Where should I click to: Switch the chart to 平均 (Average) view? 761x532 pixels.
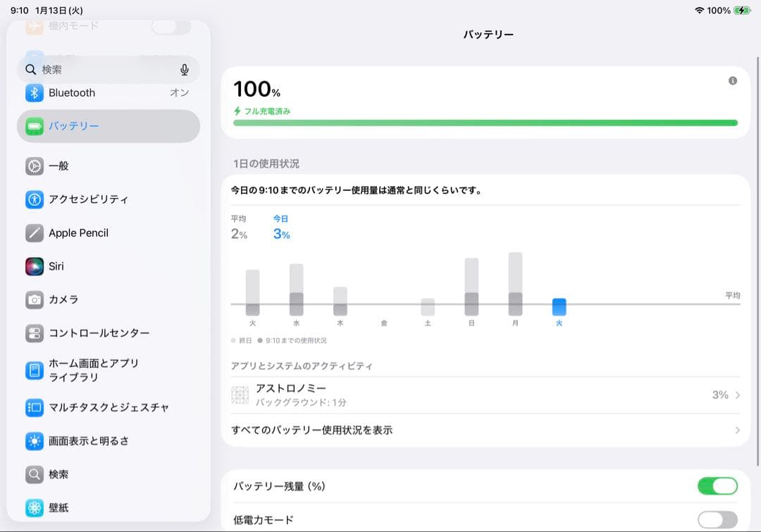(x=240, y=227)
